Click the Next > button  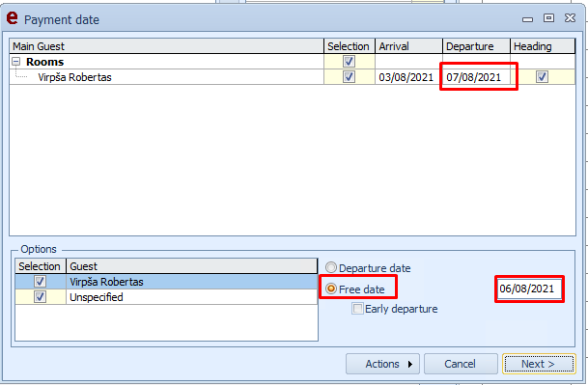coord(539,364)
